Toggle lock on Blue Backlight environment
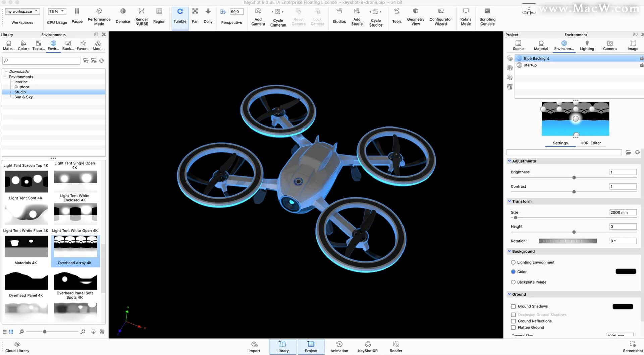Screen dimensions: 644x355 (641, 58)
